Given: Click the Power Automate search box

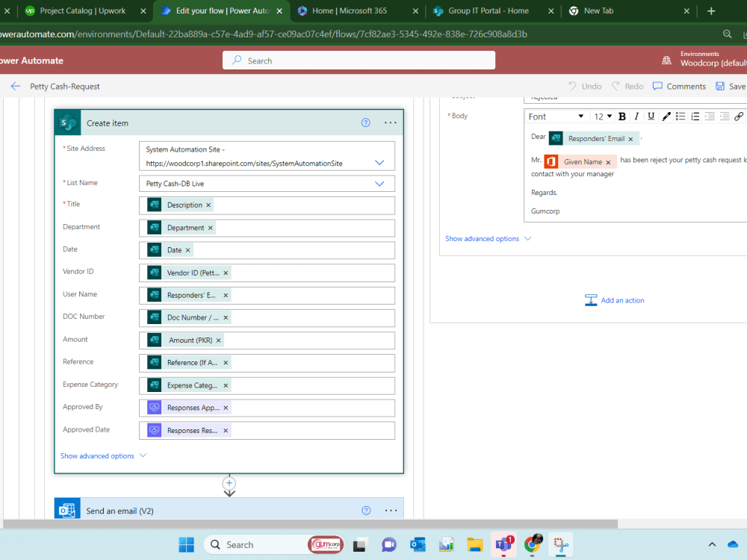Looking at the screenshot, I should click(x=359, y=60).
